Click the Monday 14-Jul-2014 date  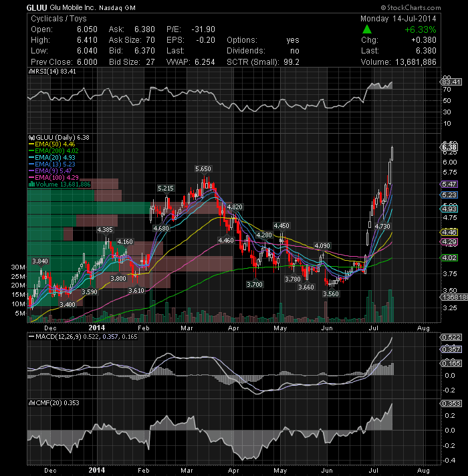click(398, 19)
